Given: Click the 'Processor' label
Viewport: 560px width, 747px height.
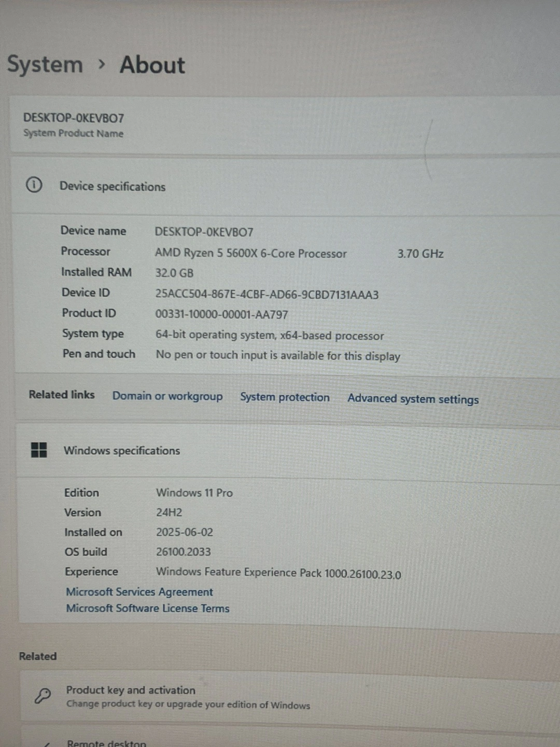Looking at the screenshot, I should point(86,252).
